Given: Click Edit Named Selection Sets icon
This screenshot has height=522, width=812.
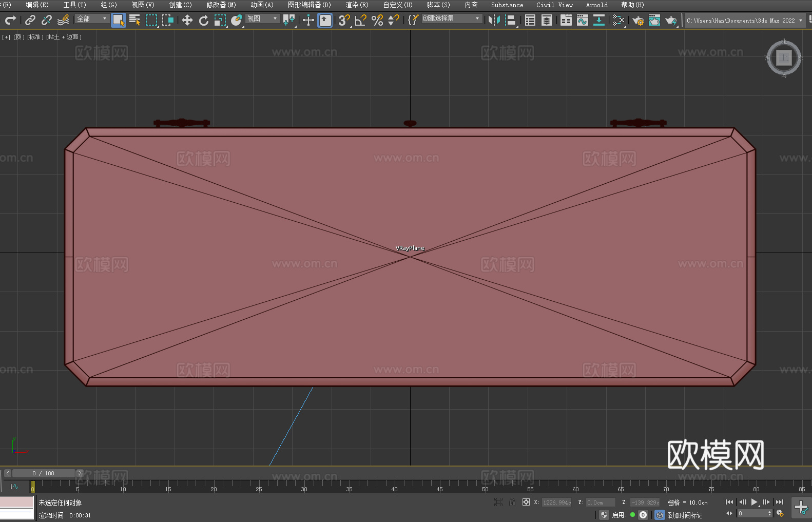Looking at the screenshot, I should (413, 20).
